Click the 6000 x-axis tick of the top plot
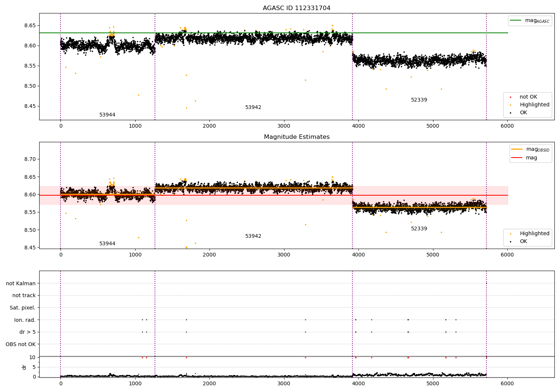This screenshot has width=560, height=392. [507, 126]
